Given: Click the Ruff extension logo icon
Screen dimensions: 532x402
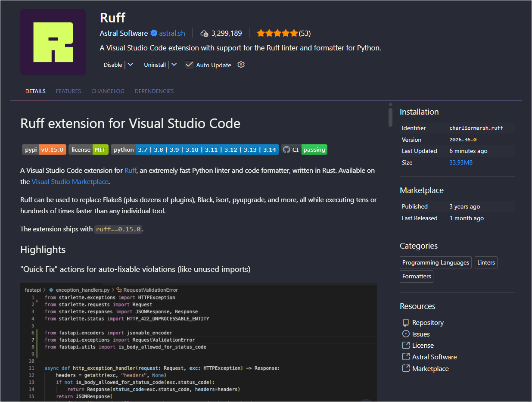Looking at the screenshot, I should pyautogui.click(x=53, y=42).
